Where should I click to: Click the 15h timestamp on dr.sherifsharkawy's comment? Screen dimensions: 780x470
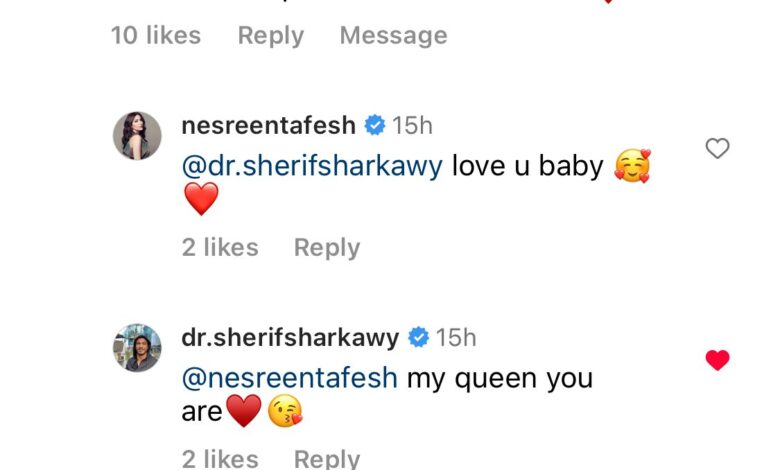tap(456, 338)
